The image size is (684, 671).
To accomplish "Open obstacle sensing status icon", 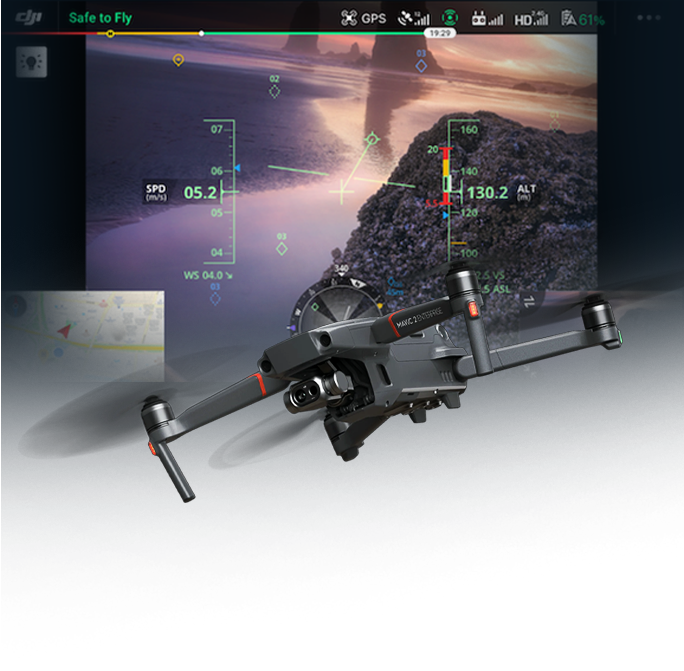I will 451,18.
